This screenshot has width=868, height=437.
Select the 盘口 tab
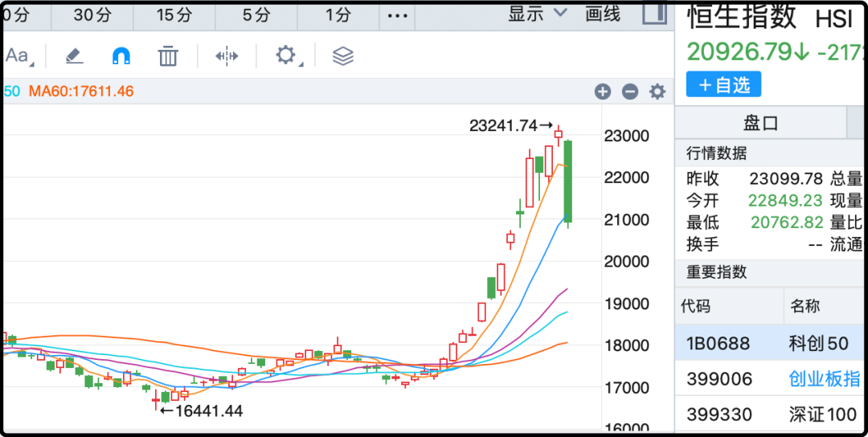tap(760, 123)
